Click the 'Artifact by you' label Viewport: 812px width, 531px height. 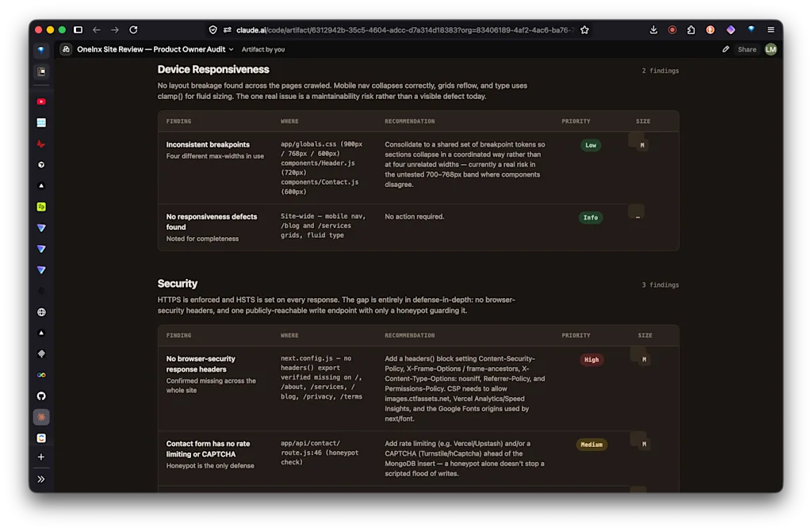(x=263, y=50)
